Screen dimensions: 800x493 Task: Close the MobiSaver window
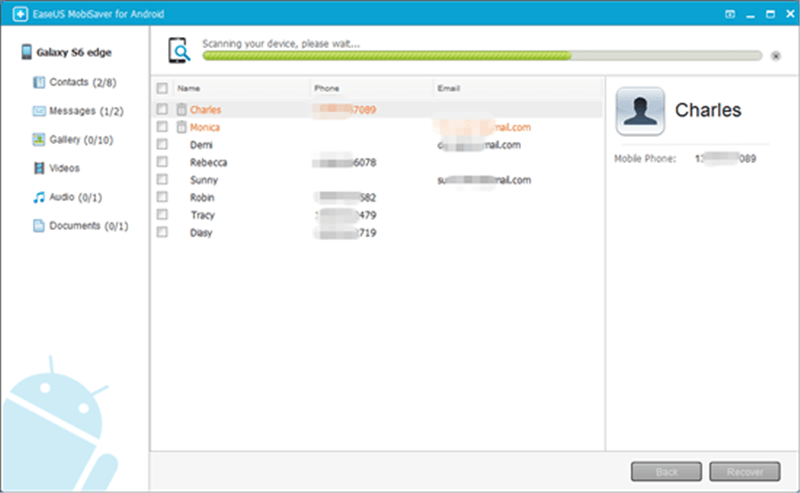point(790,14)
